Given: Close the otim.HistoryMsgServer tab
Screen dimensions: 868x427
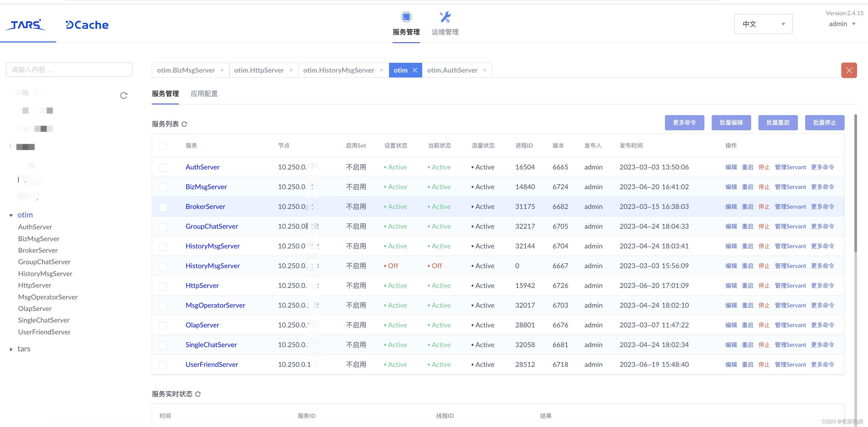Looking at the screenshot, I should point(381,70).
